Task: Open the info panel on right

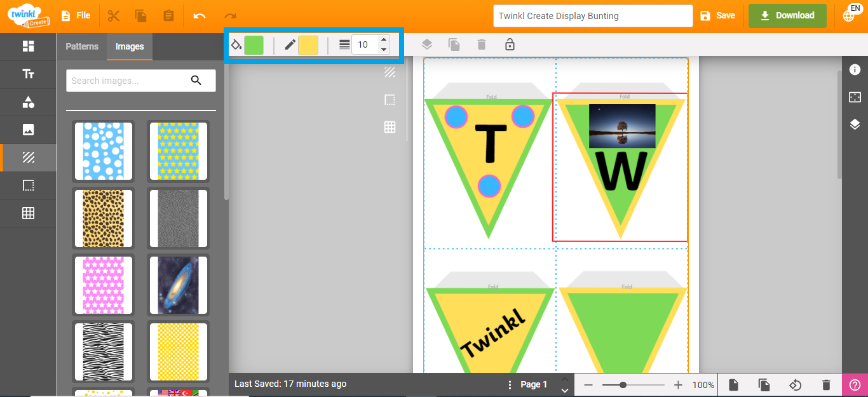Action: point(855,69)
